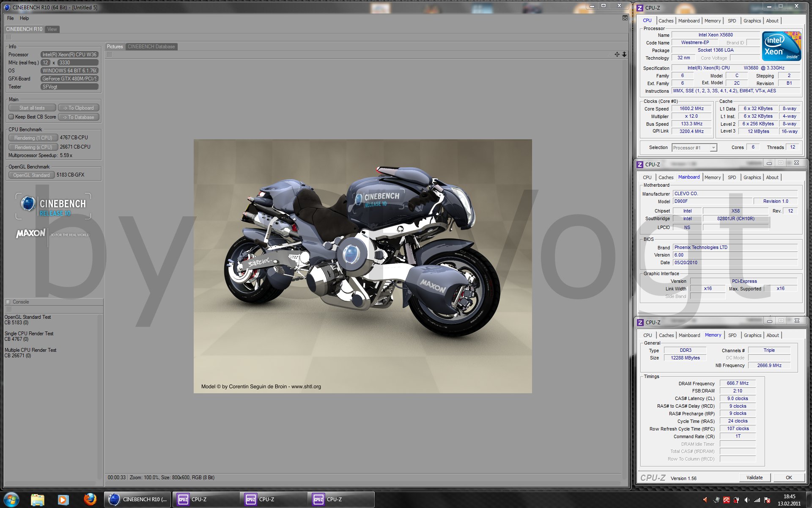Click the '5183 CB-GFX' score text

coord(71,175)
